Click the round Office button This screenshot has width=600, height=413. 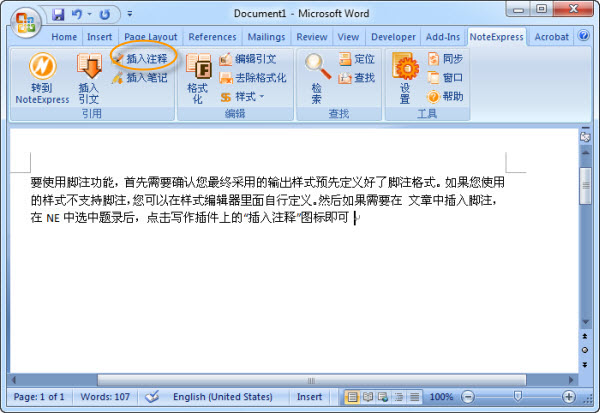(25, 22)
